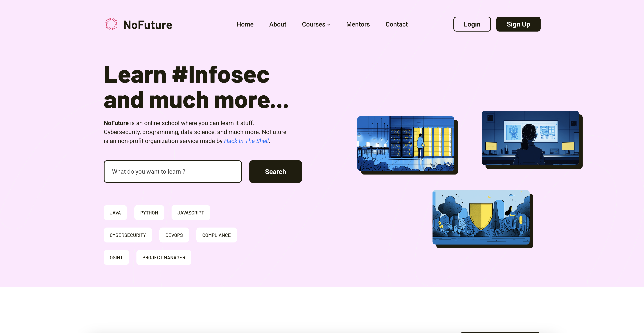This screenshot has height=333, width=644.
Task: Open the woman at monitors illustration
Action: tap(530, 138)
